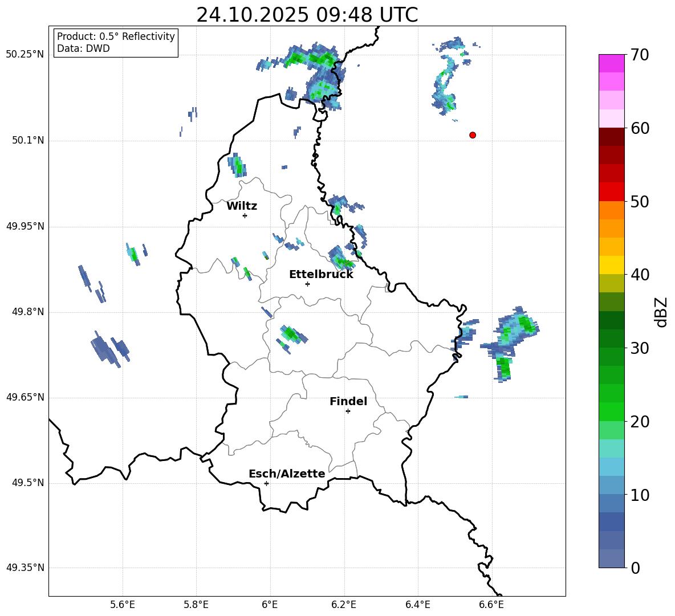This screenshot has height=616, width=675.
Task: Click the 'Ettelbruck' label
Action: 321,275
